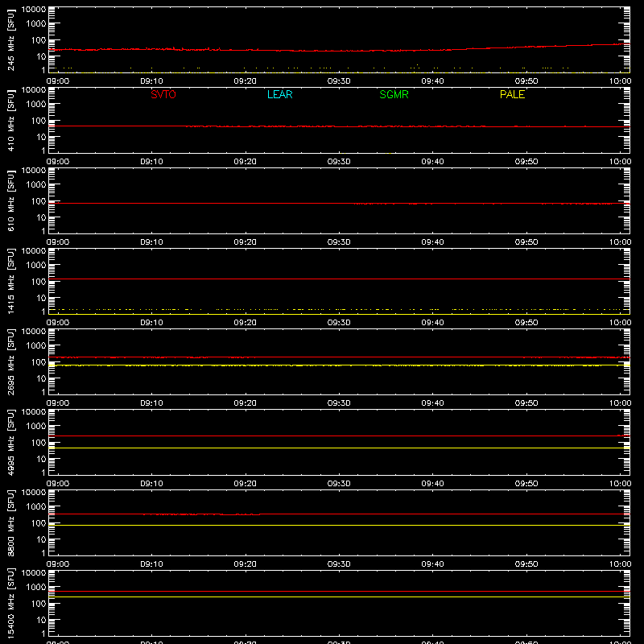Select the 610 MHz [SFU] axis title
The image size is (644, 644).
click(x=10, y=201)
